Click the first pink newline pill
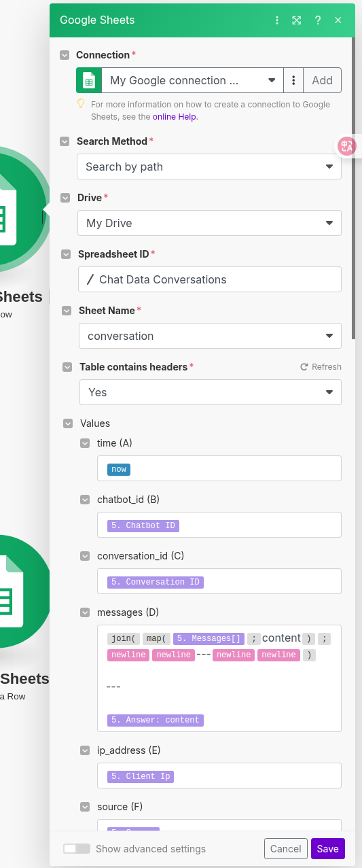The height and width of the screenshot is (868, 362). point(128,655)
